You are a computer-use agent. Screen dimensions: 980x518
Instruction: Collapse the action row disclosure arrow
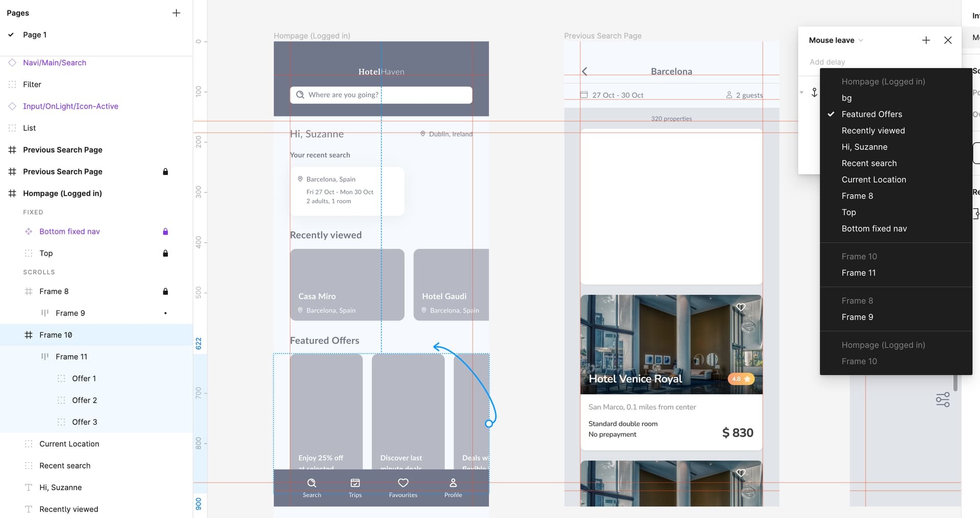click(x=801, y=92)
